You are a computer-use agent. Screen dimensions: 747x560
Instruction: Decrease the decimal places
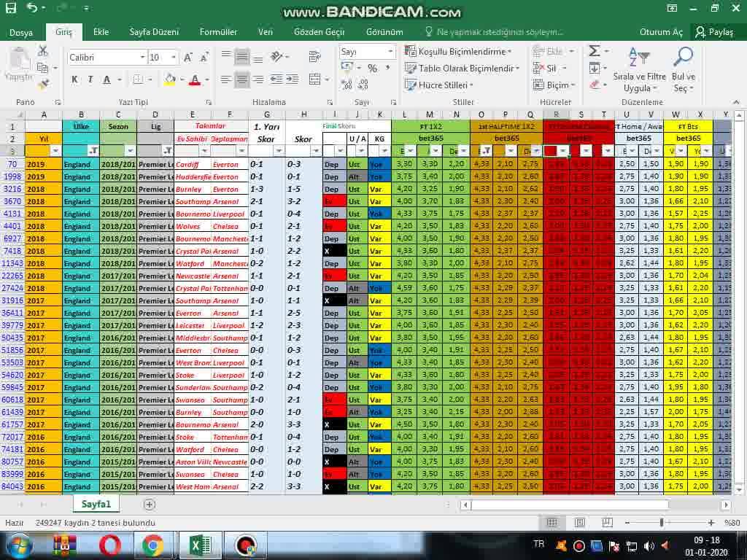(363, 85)
